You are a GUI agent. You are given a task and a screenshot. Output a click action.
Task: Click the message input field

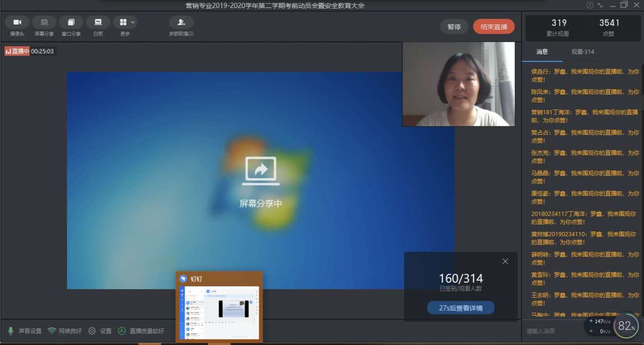coord(553,331)
